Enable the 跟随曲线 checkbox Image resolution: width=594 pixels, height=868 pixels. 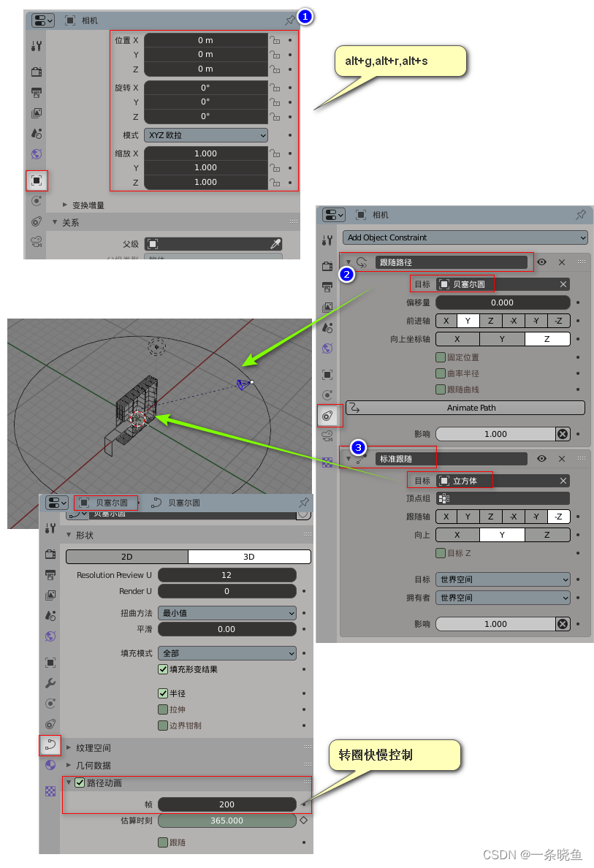[x=441, y=389]
